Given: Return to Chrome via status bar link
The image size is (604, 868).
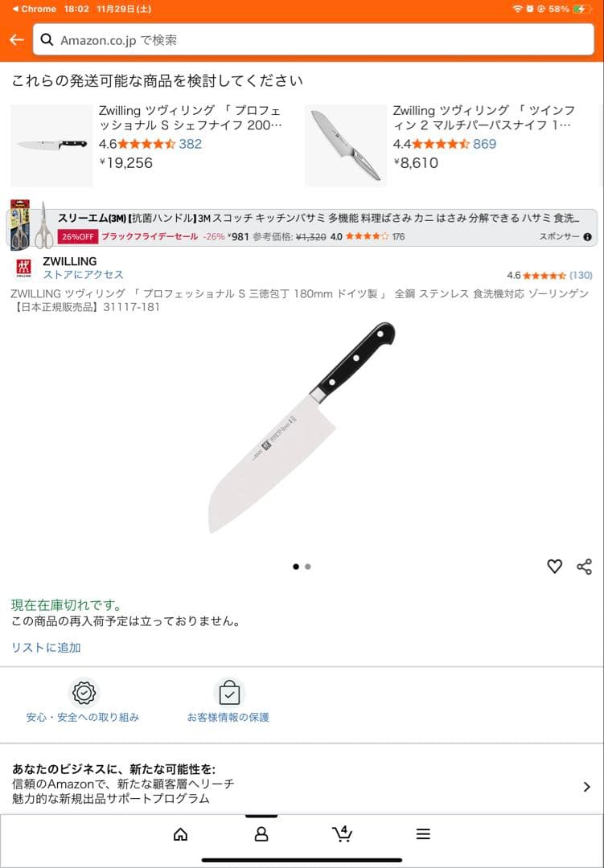Looking at the screenshot, I should [x=35, y=9].
